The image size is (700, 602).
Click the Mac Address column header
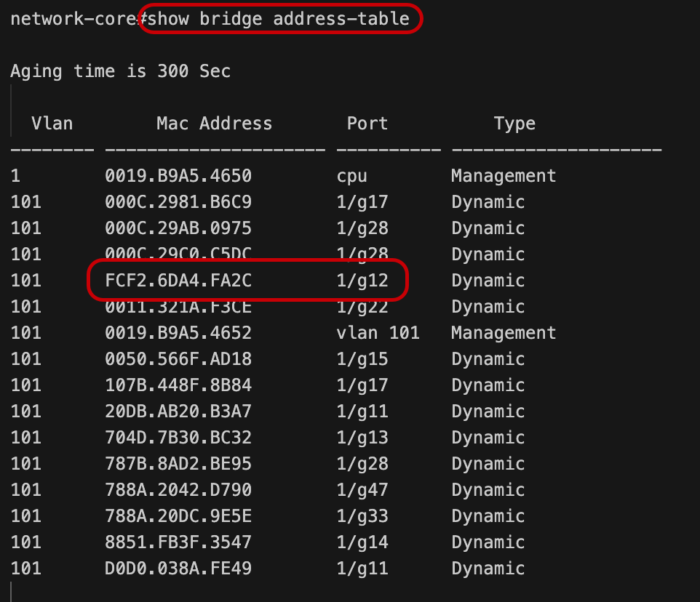click(x=214, y=123)
